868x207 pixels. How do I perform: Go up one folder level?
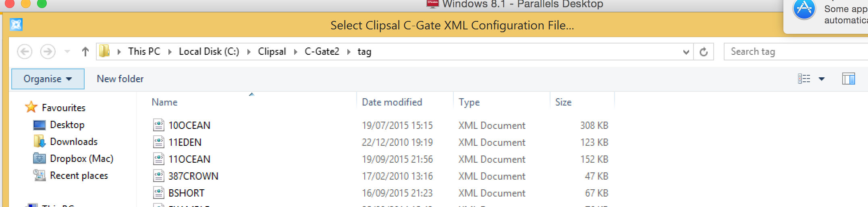point(85,52)
